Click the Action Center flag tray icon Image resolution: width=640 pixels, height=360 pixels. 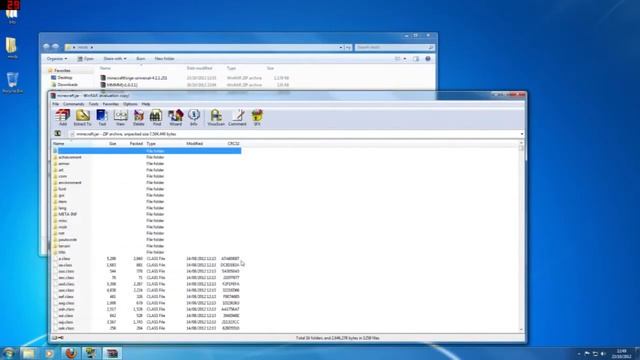(x=587, y=353)
